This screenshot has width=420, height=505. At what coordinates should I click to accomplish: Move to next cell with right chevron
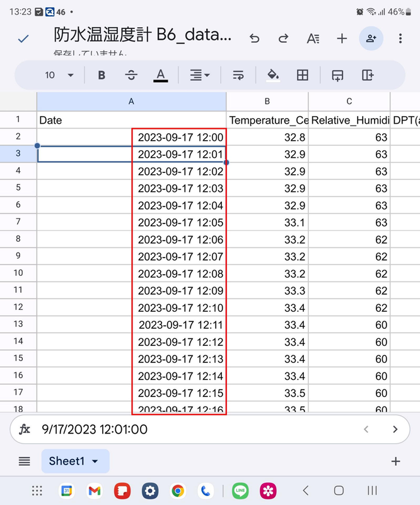pyautogui.click(x=395, y=429)
